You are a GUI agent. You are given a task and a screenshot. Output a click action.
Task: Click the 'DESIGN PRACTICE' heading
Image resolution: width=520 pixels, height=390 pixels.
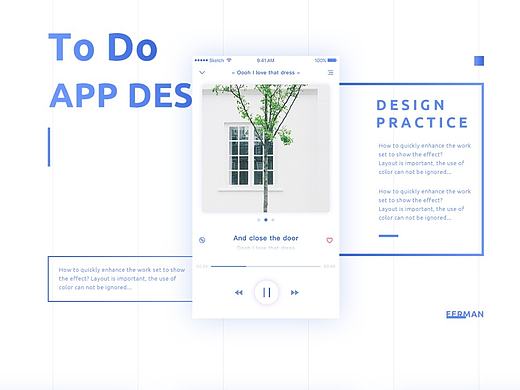[422, 114]
